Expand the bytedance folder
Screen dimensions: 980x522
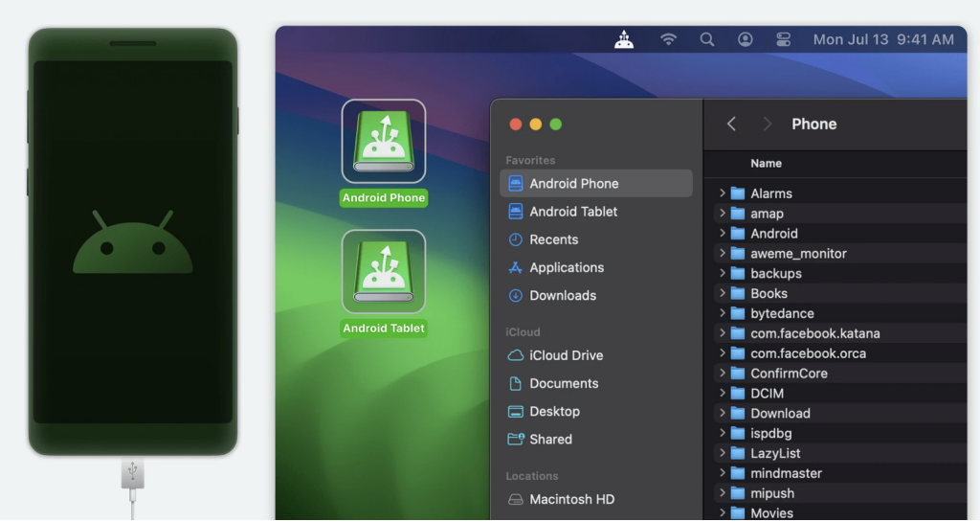pos(722,313)
